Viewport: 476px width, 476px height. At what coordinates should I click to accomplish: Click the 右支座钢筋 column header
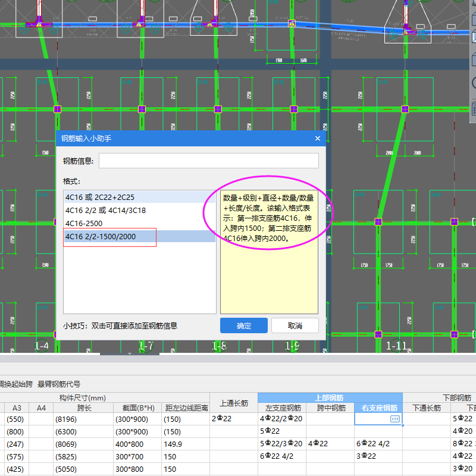click(378, 408)
